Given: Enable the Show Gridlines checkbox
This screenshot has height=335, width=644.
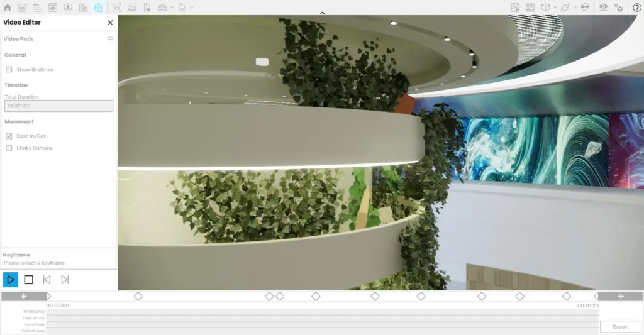Looking at the screenshot, I should 9,69.
